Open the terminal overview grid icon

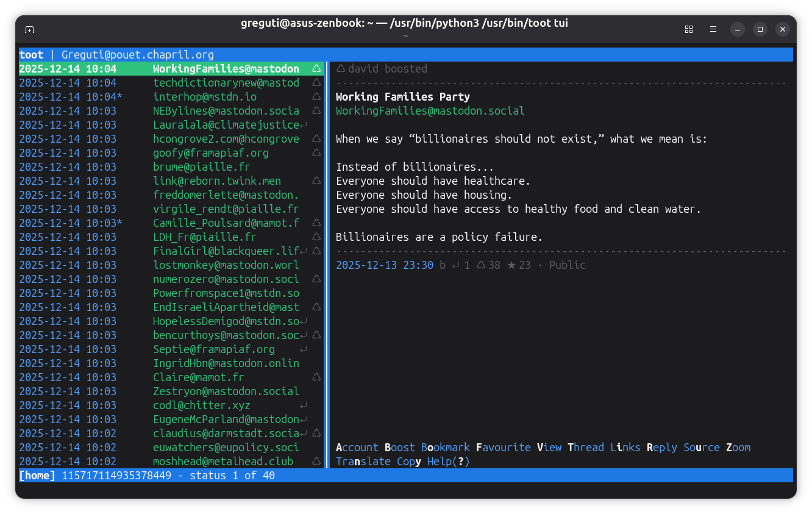pos(689,29)
